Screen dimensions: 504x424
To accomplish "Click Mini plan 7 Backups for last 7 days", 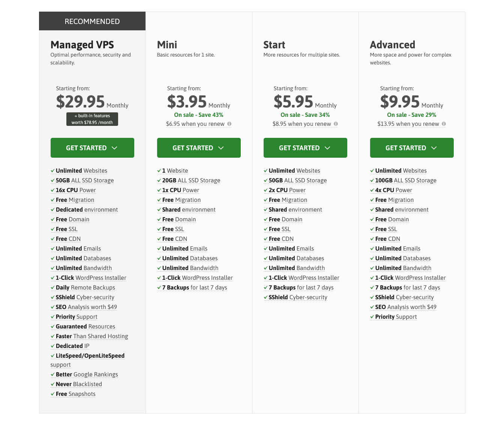I will pos(195,288).
